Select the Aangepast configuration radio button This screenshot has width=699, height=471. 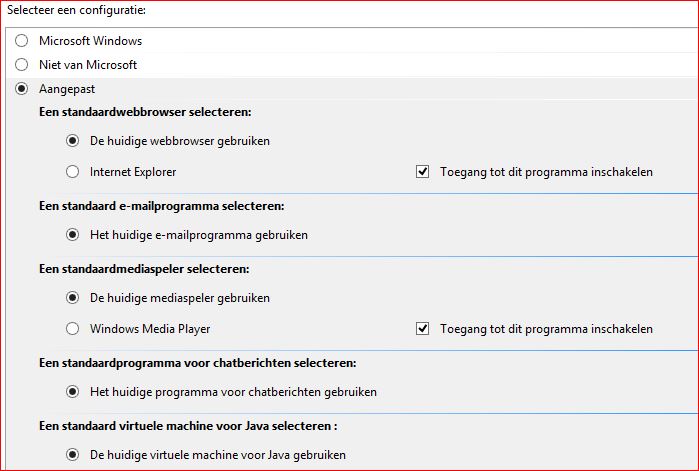(22, 89)
